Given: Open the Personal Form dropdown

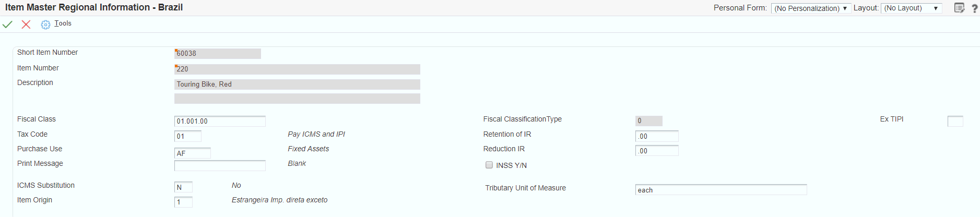Looking at the screenshot, I should click(811, 8).
